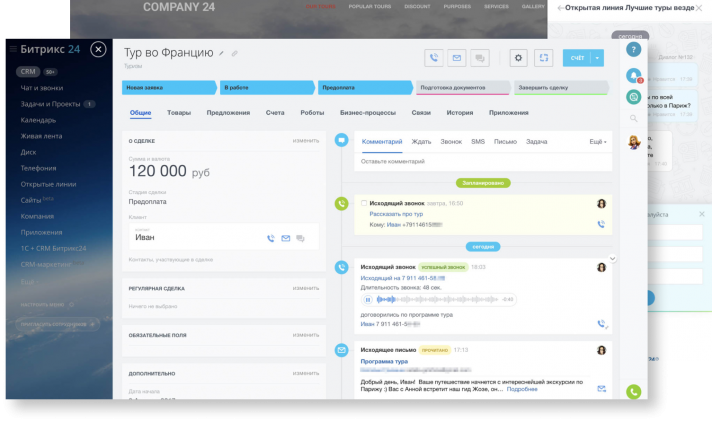Open CRM in the left sidebar
Screen dimensions: 712x422
(28, 71)
